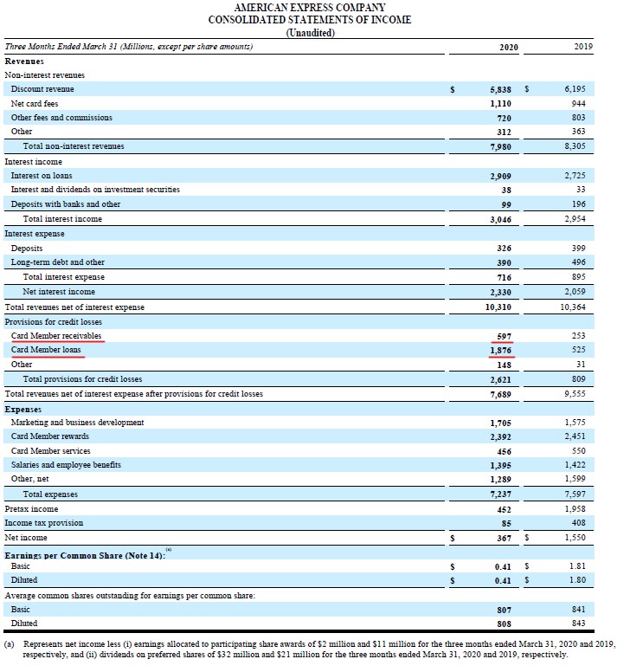This screenshot has width=630, height=672.
Task: Click the underlined Card Member receivables label
Action: tap(56, 336)
